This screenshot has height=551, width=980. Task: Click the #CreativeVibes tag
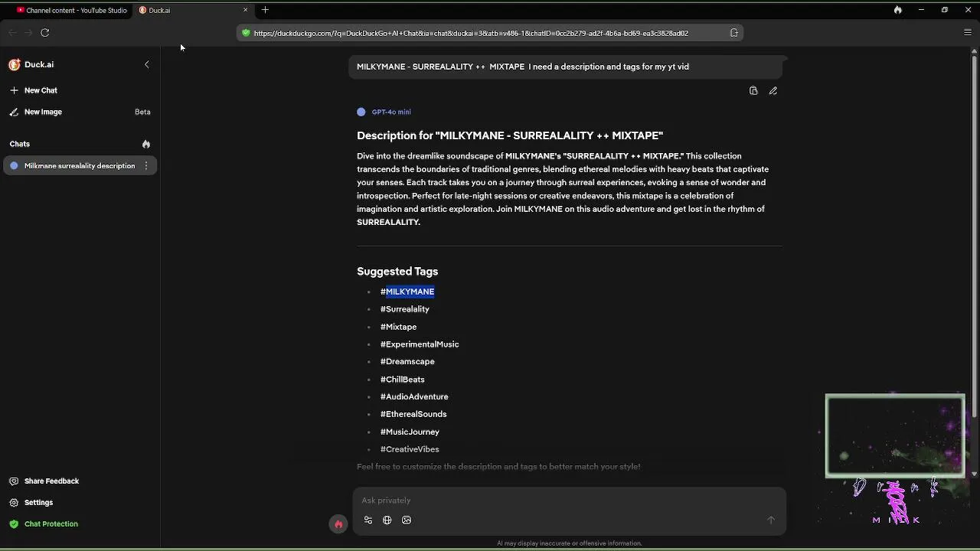[x=410, y=450]
